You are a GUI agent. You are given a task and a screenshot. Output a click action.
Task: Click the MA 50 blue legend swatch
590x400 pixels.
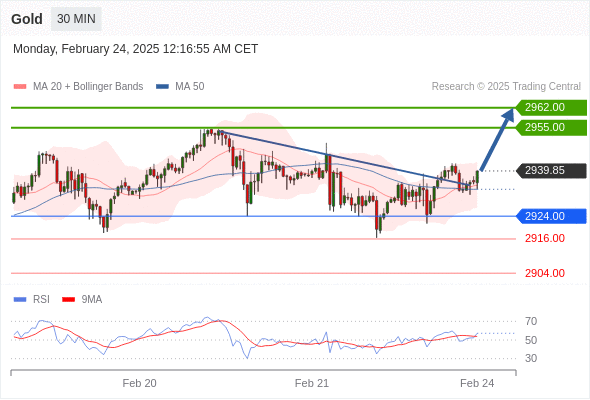[x=162, y=87]
